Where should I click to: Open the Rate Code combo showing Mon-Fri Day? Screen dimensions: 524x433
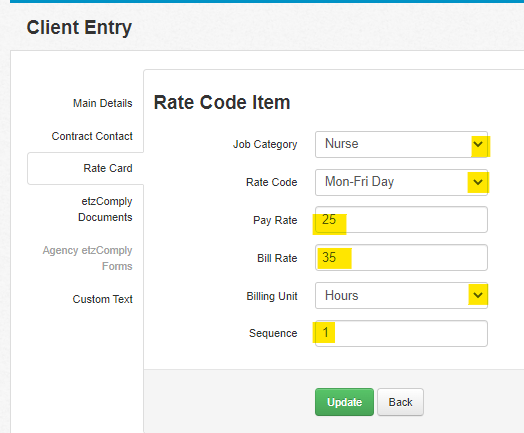(x=401, y=182)
